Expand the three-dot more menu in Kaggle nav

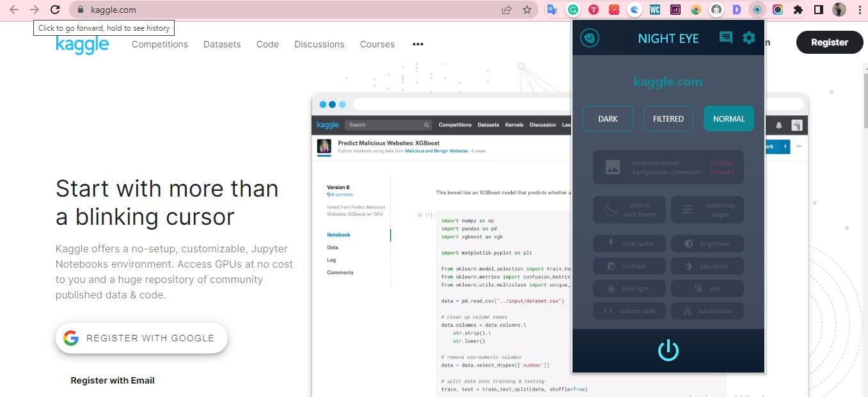(418, 44)
